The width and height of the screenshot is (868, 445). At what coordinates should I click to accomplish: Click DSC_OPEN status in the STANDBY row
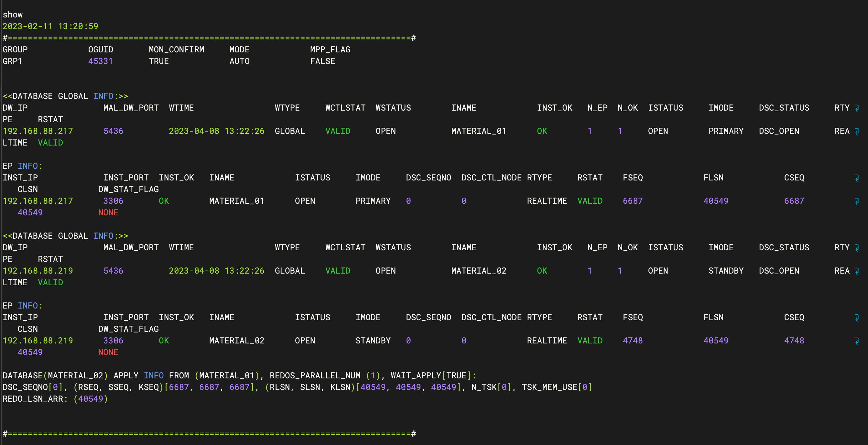[779, 271]
